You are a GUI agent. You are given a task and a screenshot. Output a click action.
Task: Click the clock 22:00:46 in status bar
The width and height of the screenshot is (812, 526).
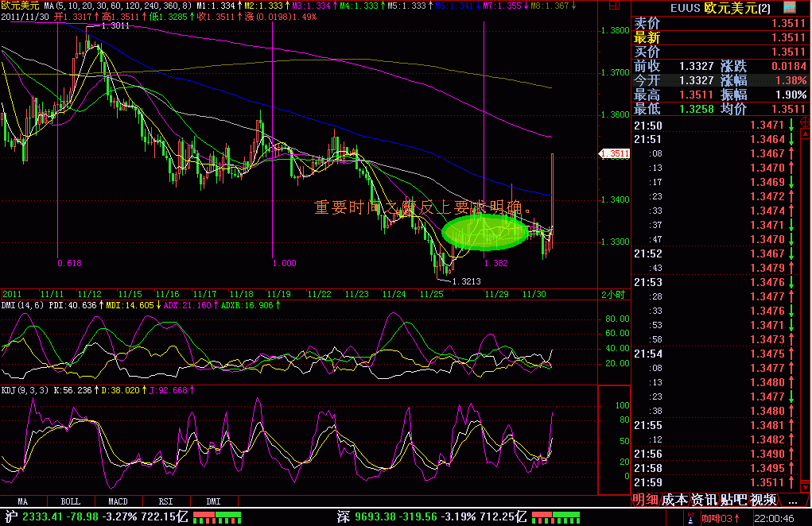click(774, 518)
